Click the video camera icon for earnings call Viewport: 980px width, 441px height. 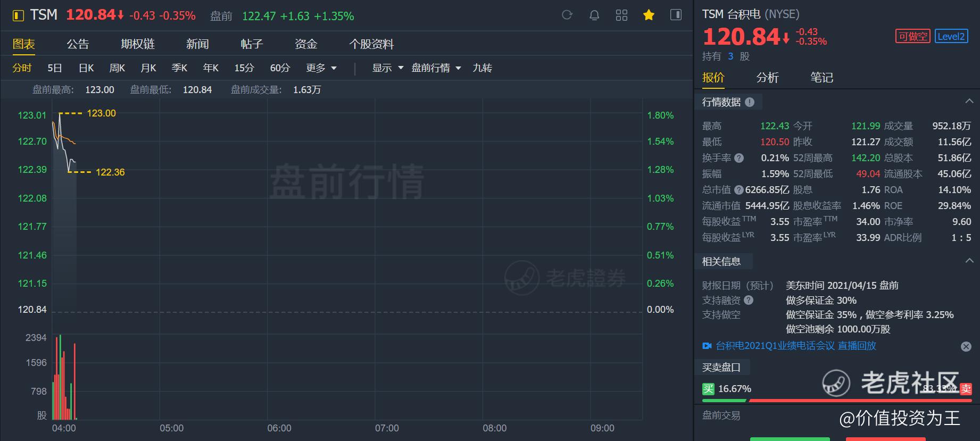(707, 346)
